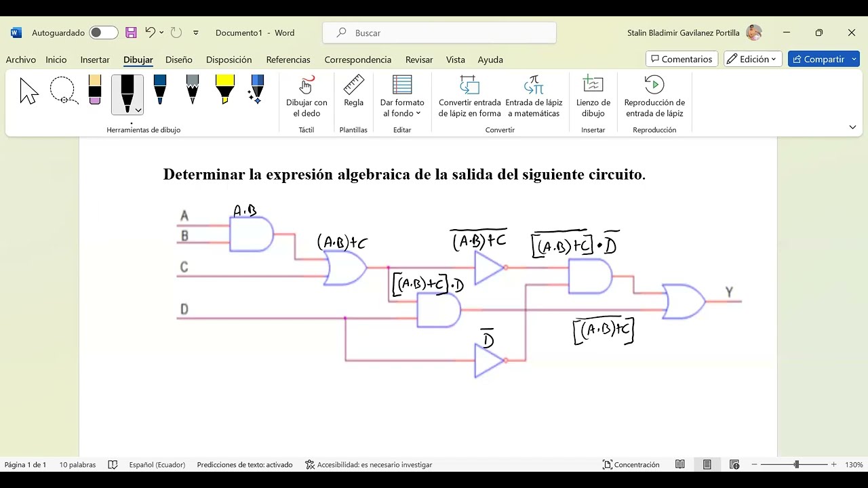Click the 10 palabras word count
Image resolution: width=868 pixels, height=488 pixels.
tap(77, 465)
